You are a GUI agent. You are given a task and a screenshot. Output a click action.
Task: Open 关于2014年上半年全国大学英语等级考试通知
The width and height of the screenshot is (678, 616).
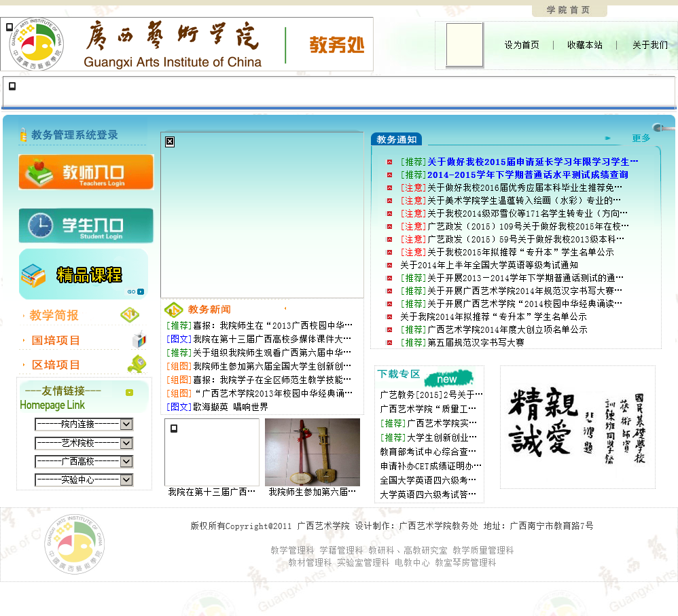coord(489,265)
